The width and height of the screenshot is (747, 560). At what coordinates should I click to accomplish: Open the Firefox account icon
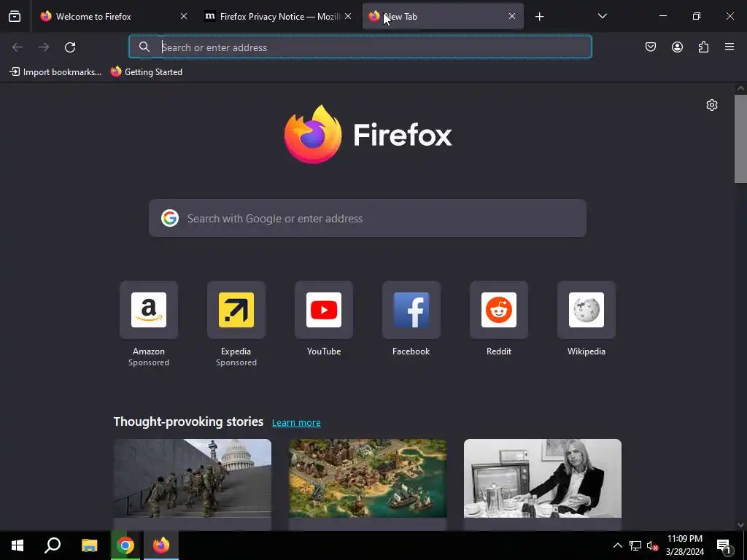(677, 47)
